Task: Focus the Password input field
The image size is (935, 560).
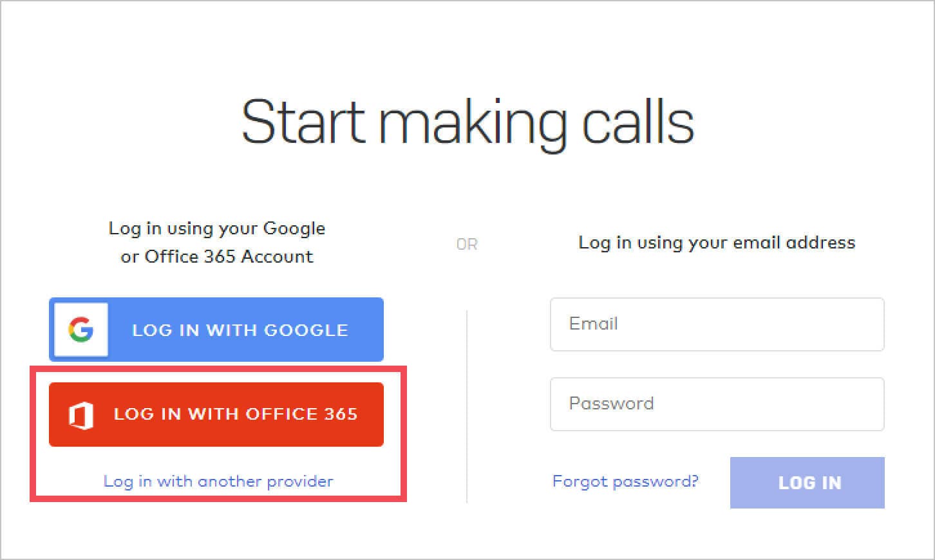Action: [x=717, y=404]
